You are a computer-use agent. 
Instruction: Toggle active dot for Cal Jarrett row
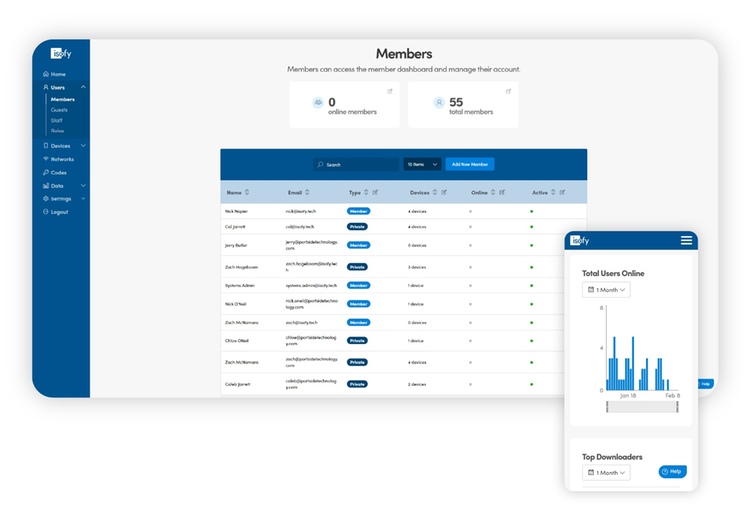pyautogui.click(x=531, y=227)
